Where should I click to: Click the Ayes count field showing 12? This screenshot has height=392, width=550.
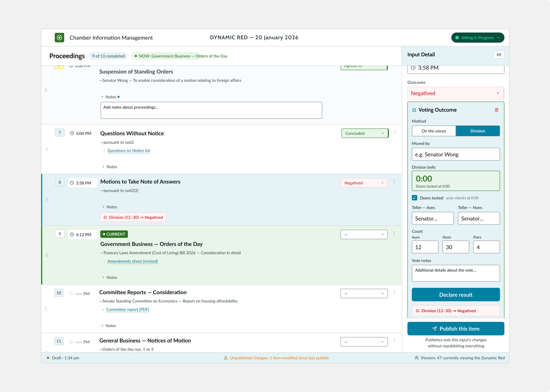pos(425,247)
